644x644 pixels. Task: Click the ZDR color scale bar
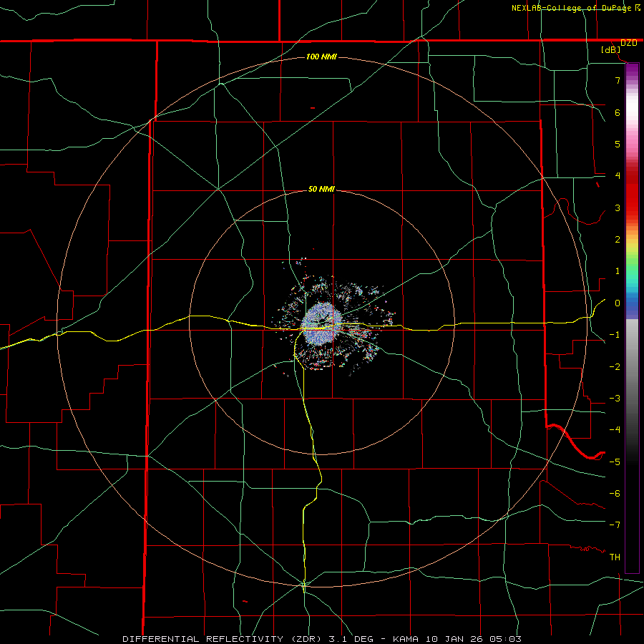(x=632, y=318)
